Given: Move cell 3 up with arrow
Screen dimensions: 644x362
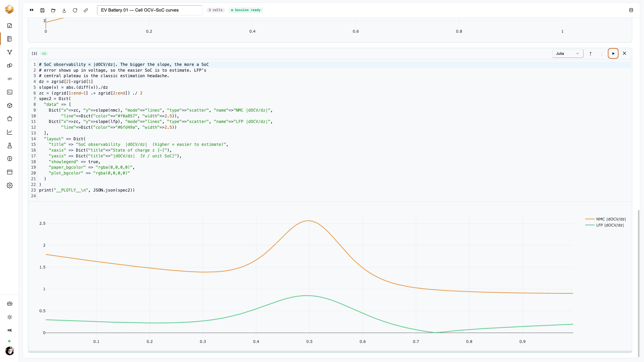Looking at the screenshot, I should 591,54.
